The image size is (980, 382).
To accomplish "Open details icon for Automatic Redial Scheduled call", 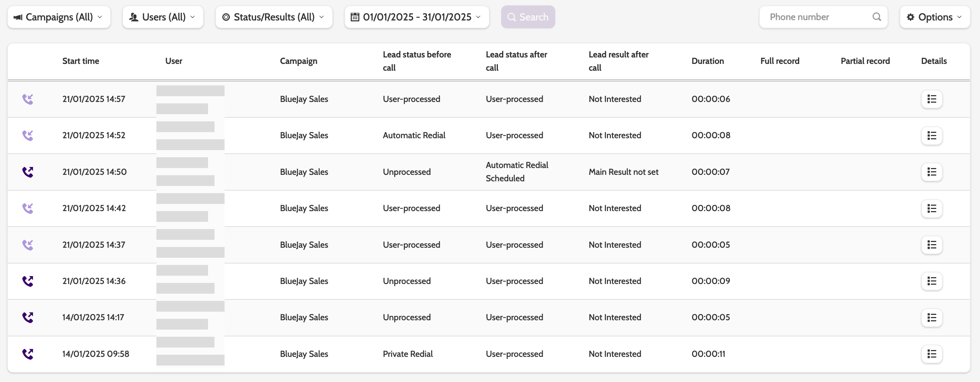I will 931,172.
